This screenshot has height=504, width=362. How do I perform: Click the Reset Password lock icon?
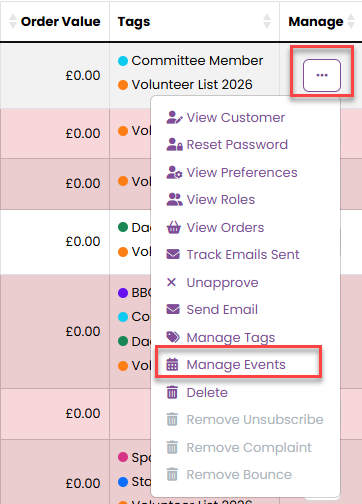click(x=174, y=145)
